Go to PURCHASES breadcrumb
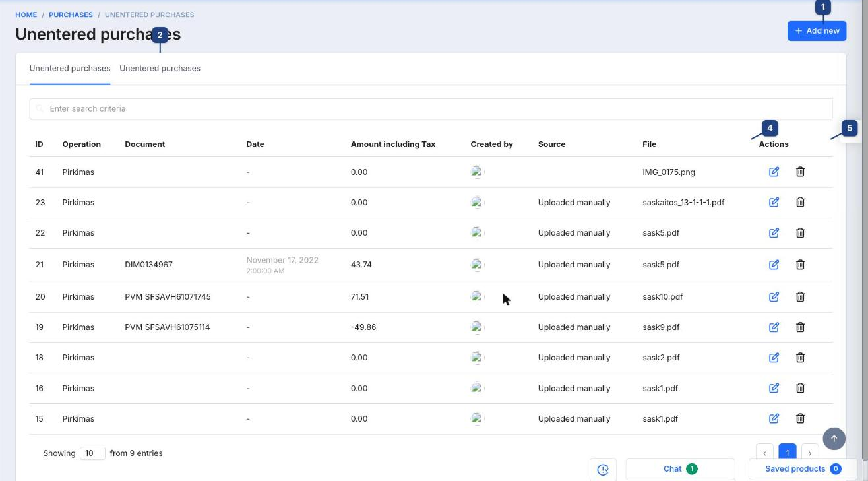Viewport: 868px width, 481px height. pyautogui.click(x=71, y=15)
